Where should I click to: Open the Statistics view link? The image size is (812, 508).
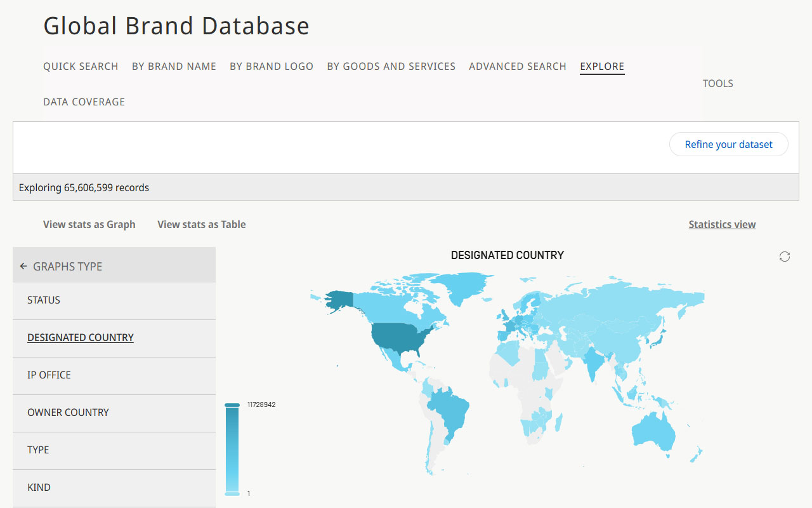(722, 224)
